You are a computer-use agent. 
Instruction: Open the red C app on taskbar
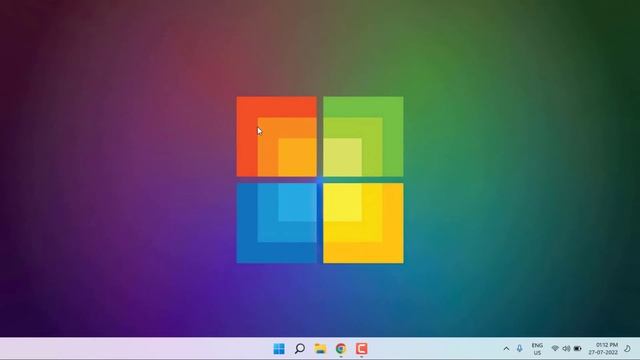pyautogui.click(x=362, y=349)
